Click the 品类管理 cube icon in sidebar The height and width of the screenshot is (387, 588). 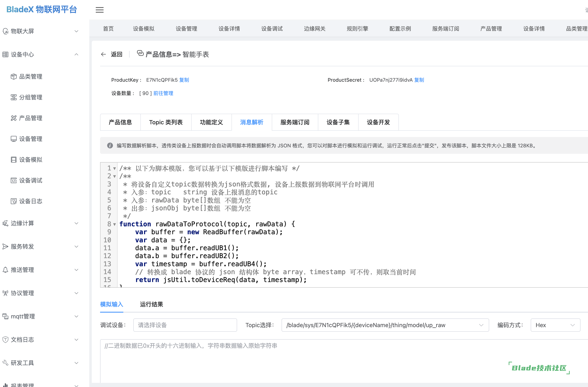click(x=13, y=77)
